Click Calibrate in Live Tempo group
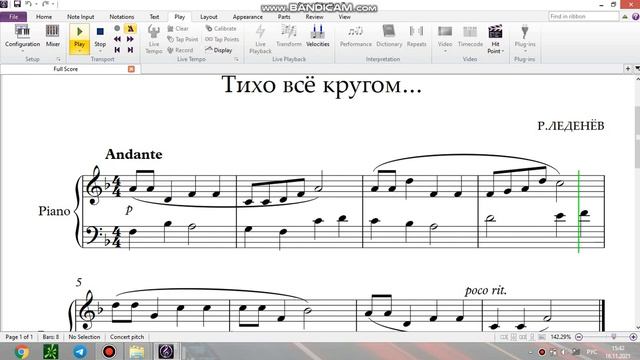This screenshot has width=640, height=360. 221,29
